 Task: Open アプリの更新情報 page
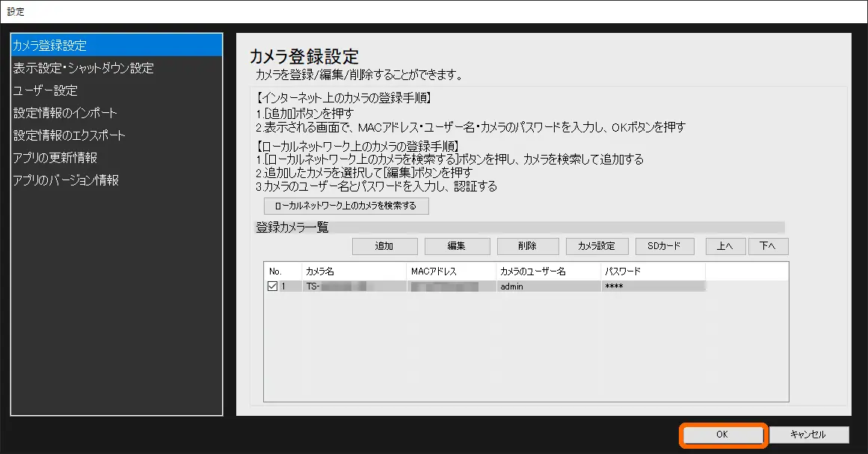pyautogui.click(x=55, y=158)
